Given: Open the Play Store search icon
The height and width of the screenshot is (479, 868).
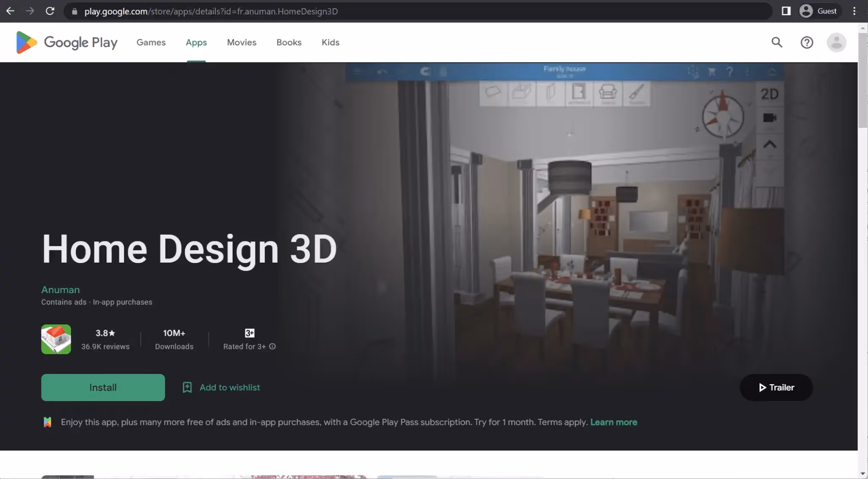Looking at the screenshot, I should [777, 42].
